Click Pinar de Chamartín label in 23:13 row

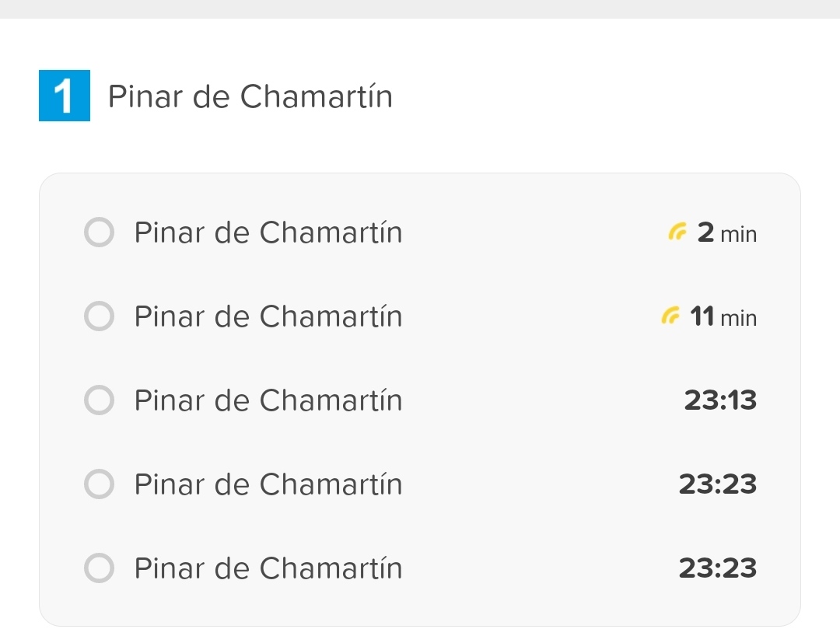tap(268, 400)
